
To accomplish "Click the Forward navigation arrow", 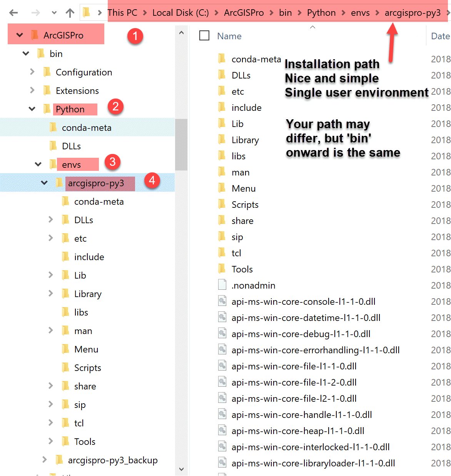I will point(35,13).
